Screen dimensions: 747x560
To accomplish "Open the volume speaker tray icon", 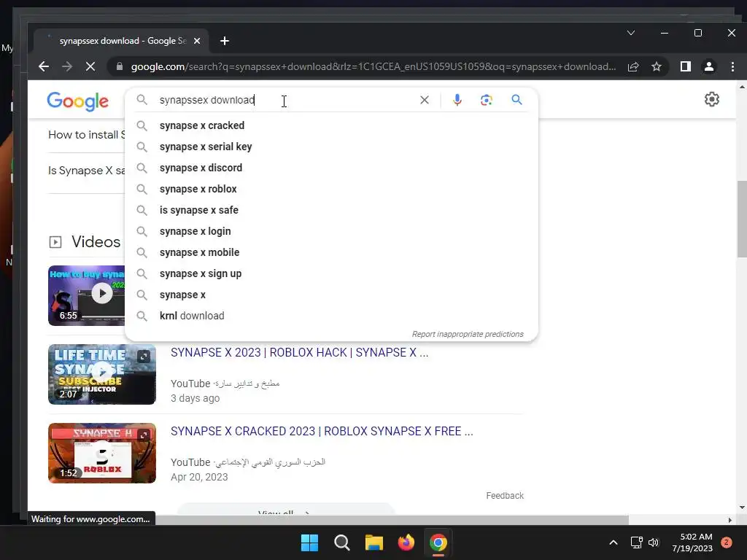I will [x=654, y=542].
